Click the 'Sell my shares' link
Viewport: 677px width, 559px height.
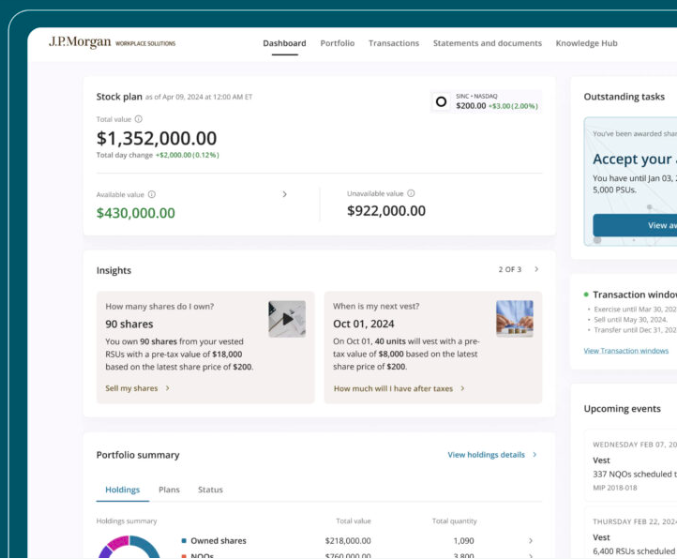point(132,388)
